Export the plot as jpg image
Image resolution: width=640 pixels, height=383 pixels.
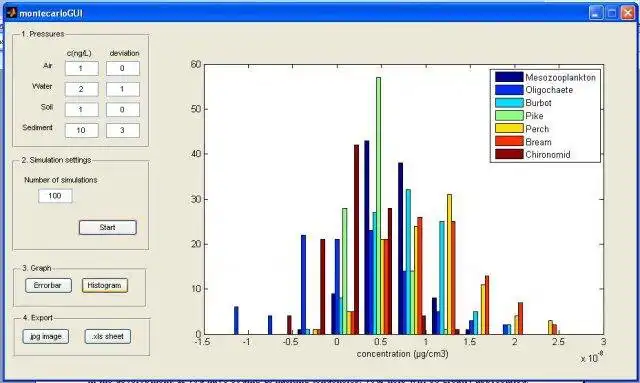pos(46,336)
